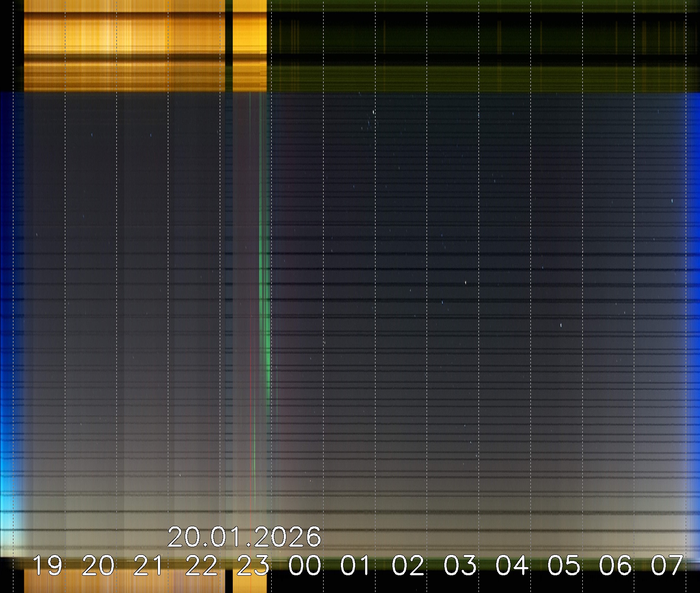700x593 pixels.
Task: Click the 23 hour label
Action: [x=253, y=566]
